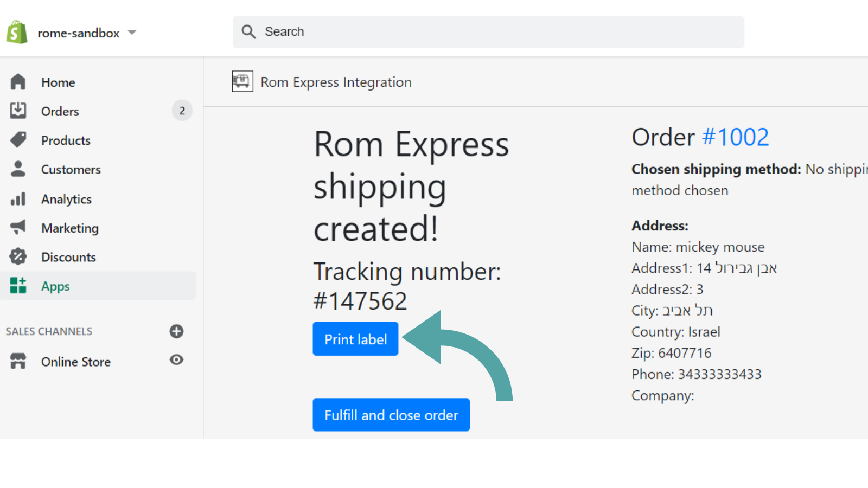
Task: Open Orders from the sidebar icon
Action: tap(18, 111)
